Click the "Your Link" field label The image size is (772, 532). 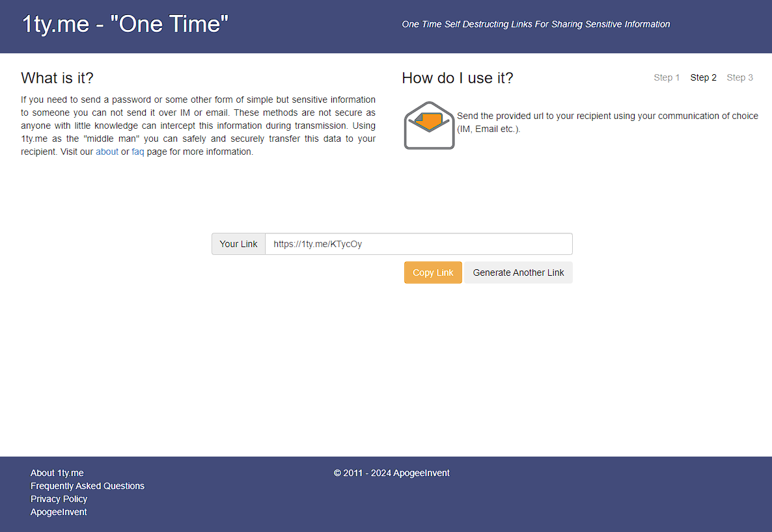[x=238, y=244]
